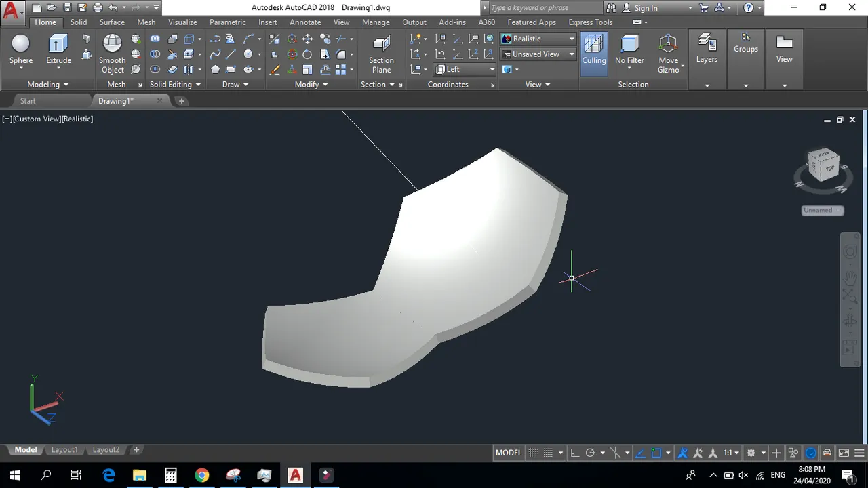The image size is (868, 488).
Task: Open the Realistic visual style dropdown
Action: (538, 39)
